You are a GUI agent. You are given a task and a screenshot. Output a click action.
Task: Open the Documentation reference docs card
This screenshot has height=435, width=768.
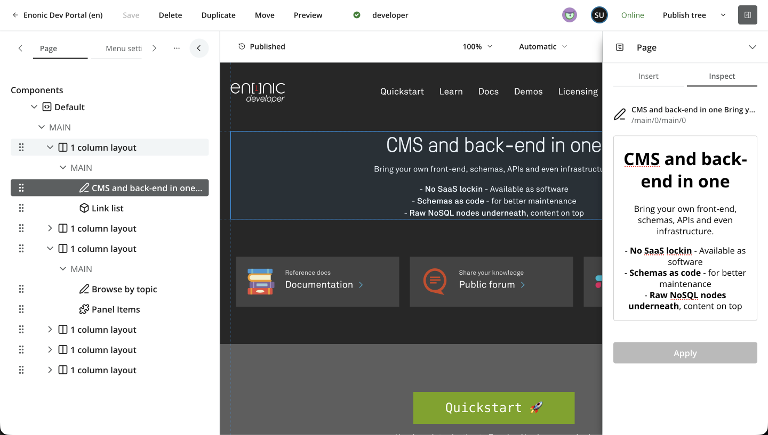click(317, 282)
